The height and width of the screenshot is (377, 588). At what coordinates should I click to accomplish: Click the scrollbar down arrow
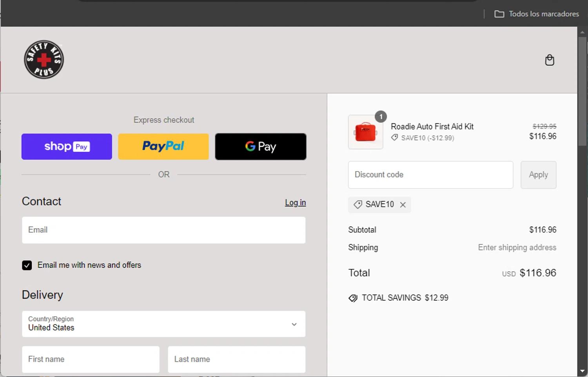tap(582, 371)
